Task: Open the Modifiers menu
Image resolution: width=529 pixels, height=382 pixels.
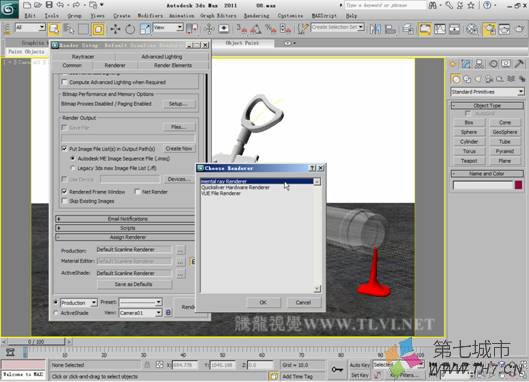Action: coord(150,16)
